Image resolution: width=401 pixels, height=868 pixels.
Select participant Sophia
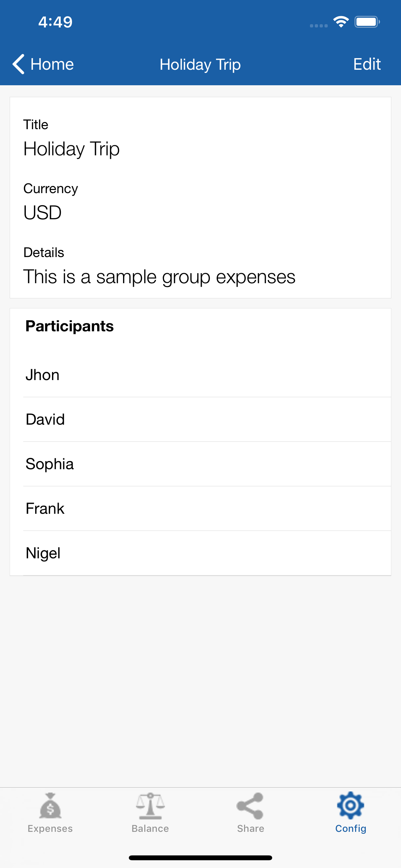[x=49, y=464]
